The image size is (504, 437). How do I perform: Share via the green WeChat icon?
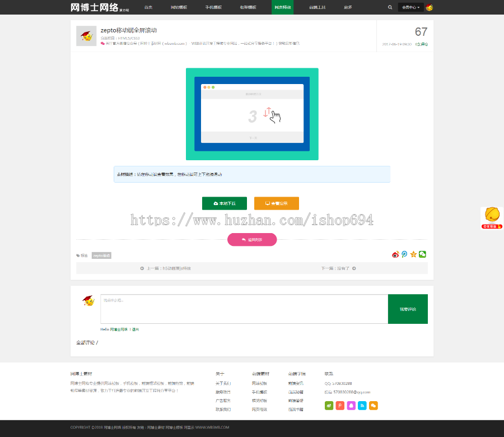pyautogui.click(x=423, y=254)
